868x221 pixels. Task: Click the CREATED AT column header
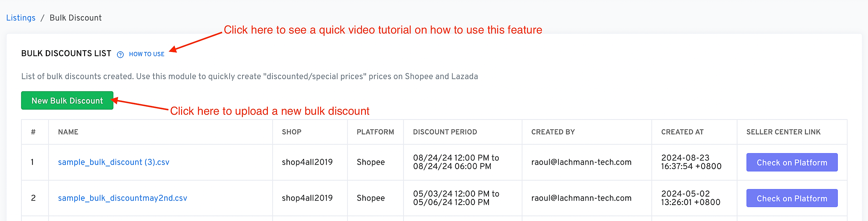[682, 132]
